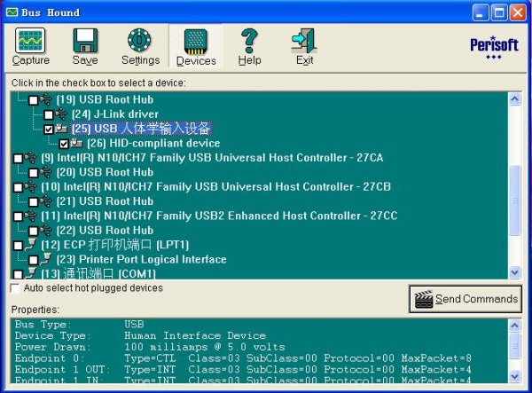Select [9] Intel Host Controller - 27CA
The height and width of the screenshot is (393, 532).
[x=212, y=158]
